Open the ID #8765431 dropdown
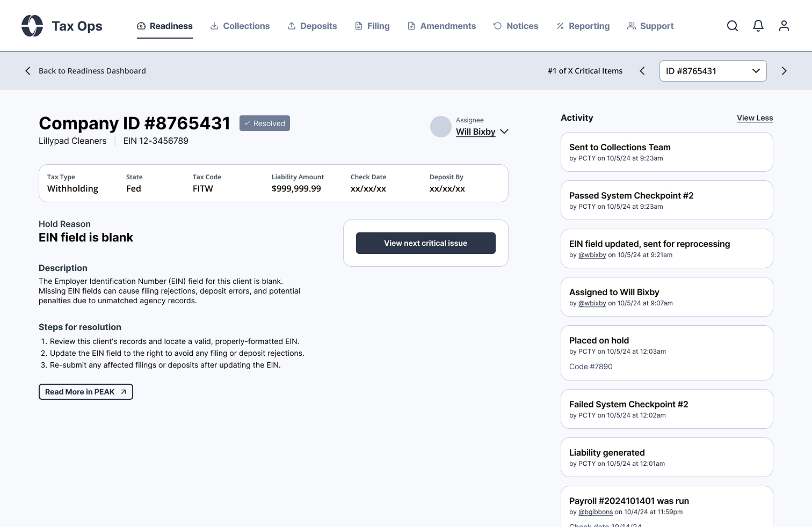Image resolution: width=812 pixels, height=527 pixels. click(712, 71)
